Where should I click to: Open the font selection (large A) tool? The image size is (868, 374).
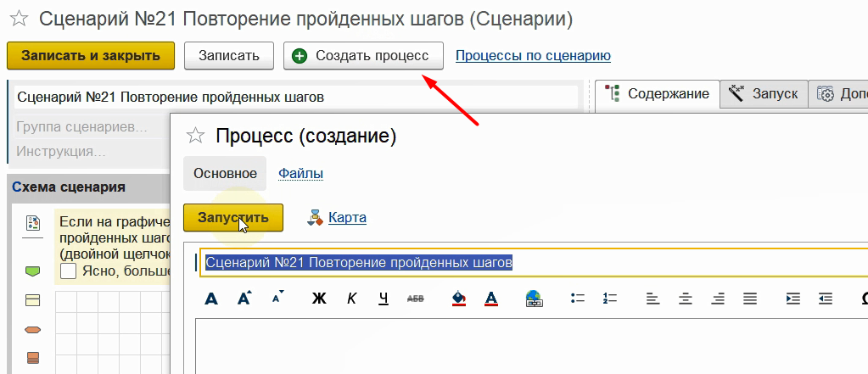tap(211, 299)
